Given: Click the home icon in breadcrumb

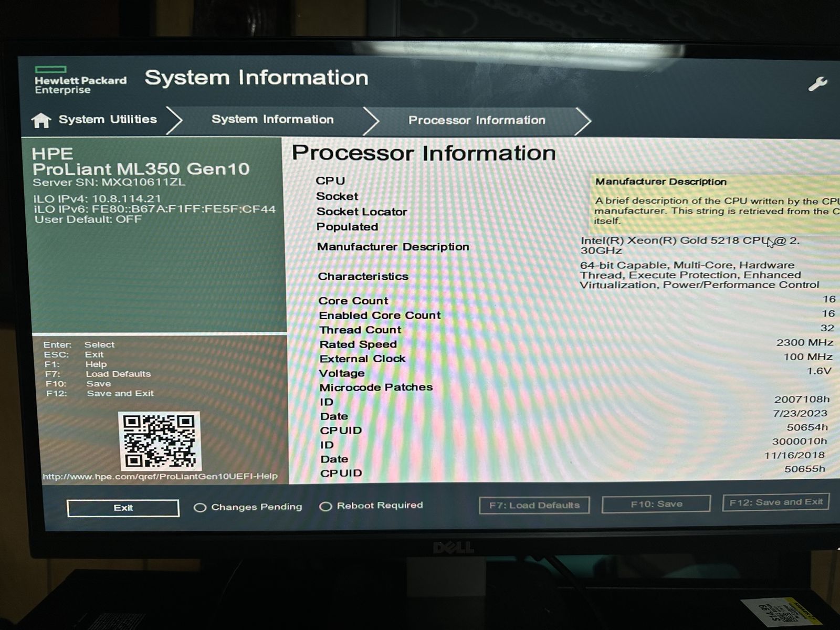Looking at the screenshot, I should pos(41,120).
